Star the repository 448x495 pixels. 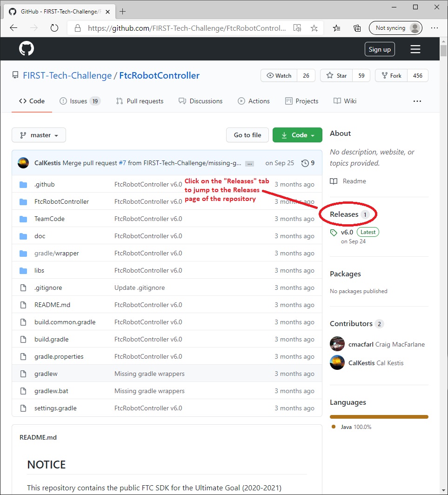point(336,75)
